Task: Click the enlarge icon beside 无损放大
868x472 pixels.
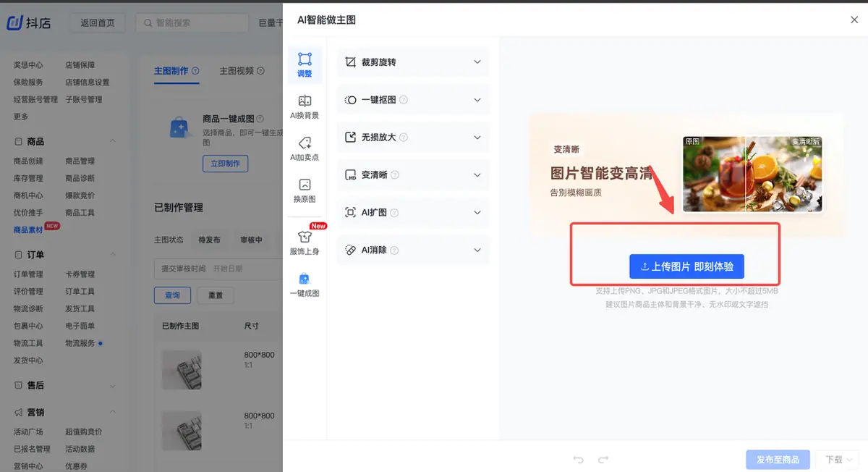Action: click(351, 138)
